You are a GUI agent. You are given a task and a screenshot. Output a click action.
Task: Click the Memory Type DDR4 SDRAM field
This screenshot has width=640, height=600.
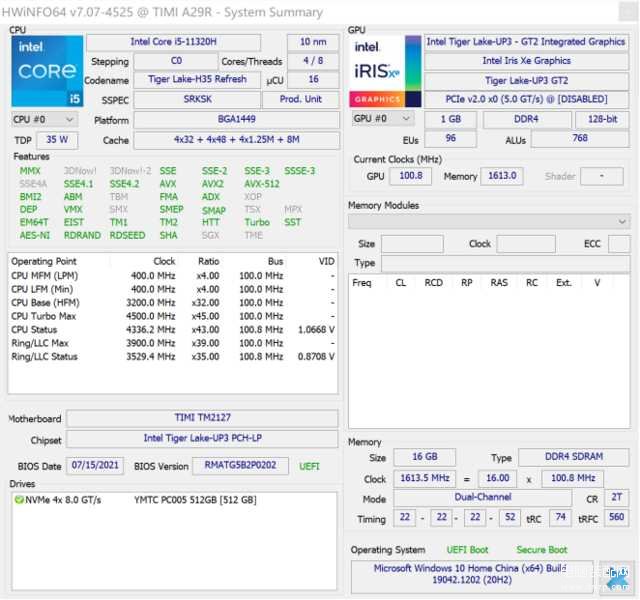[x=573, y=457]
